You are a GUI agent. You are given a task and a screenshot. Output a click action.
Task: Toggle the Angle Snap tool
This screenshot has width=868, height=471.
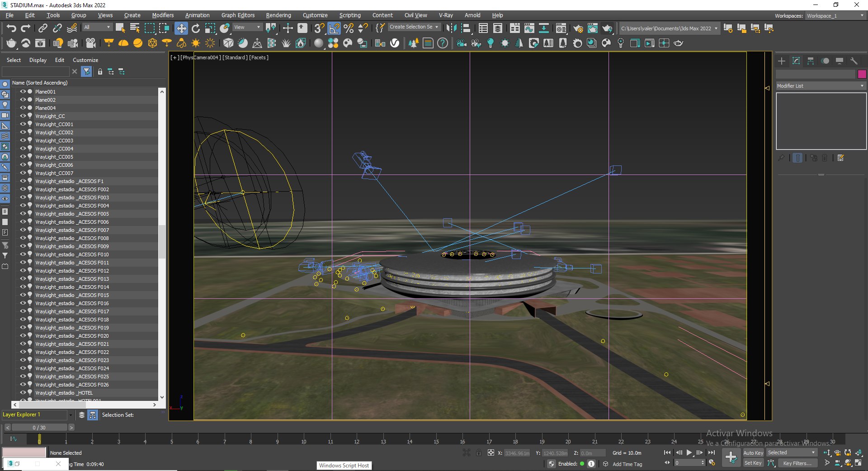pyautogui.click(x=334, y=28)
